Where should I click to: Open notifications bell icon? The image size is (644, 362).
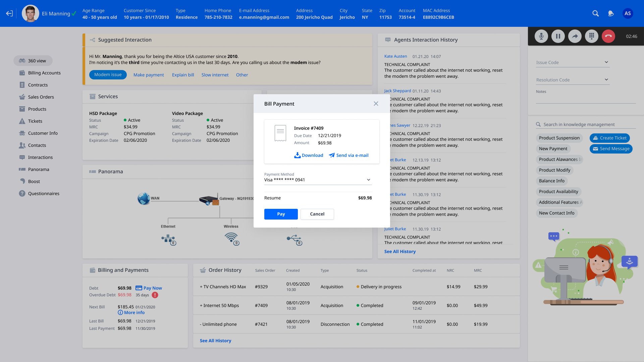click(611, 13)
